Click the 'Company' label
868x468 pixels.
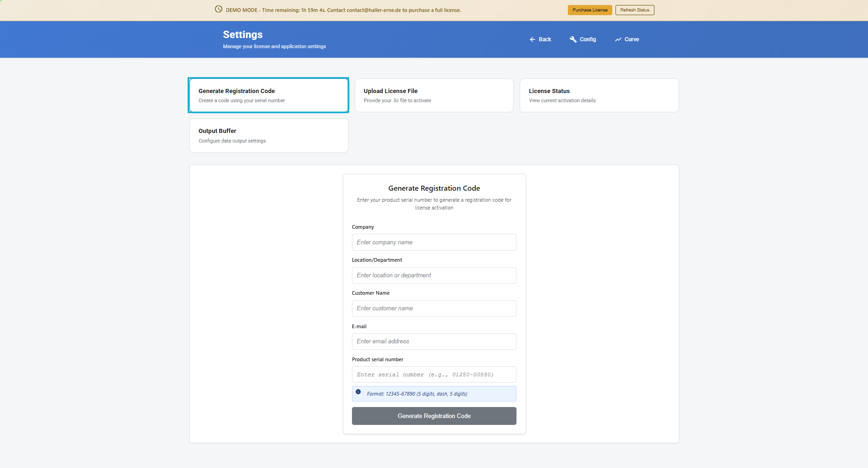pyautogui.click(x=363, y=227)
